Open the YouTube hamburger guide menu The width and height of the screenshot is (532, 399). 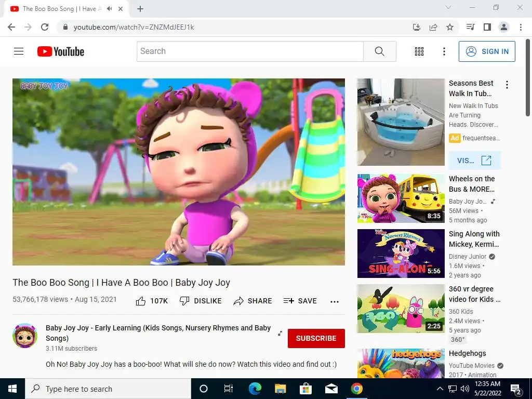[x=19, y=51]
